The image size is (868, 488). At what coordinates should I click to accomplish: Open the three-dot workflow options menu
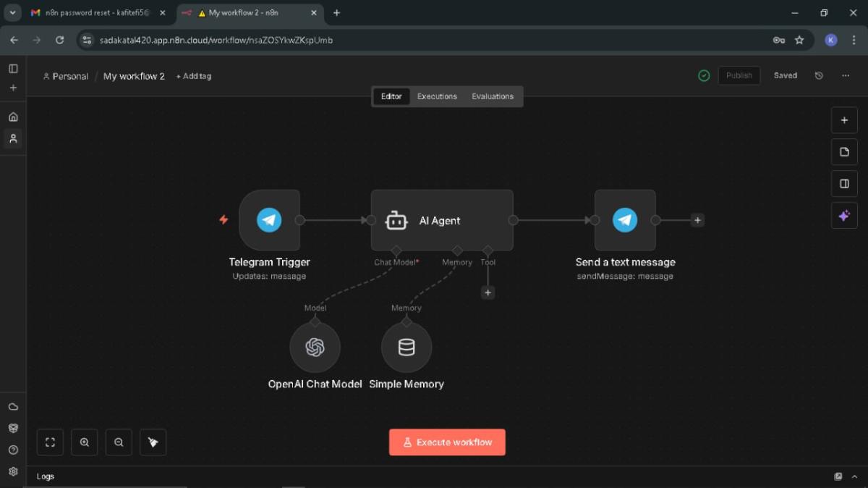coord(846,76)
